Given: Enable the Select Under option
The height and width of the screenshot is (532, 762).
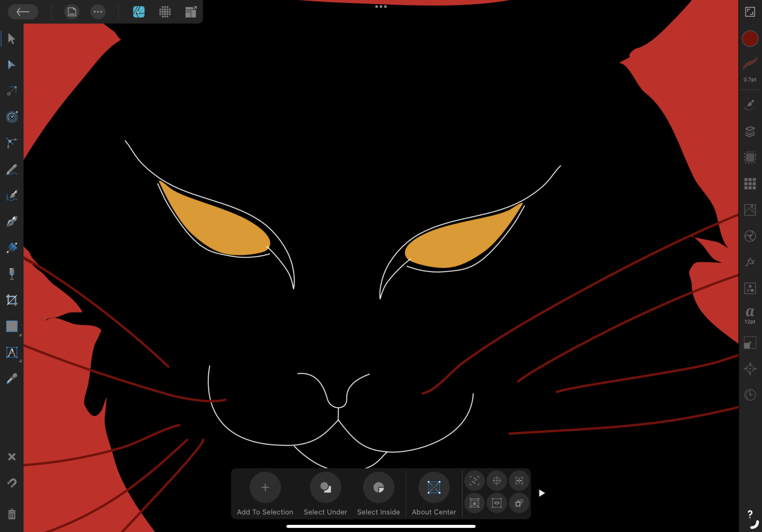Looking at the screenshot, I should [325, 488].
